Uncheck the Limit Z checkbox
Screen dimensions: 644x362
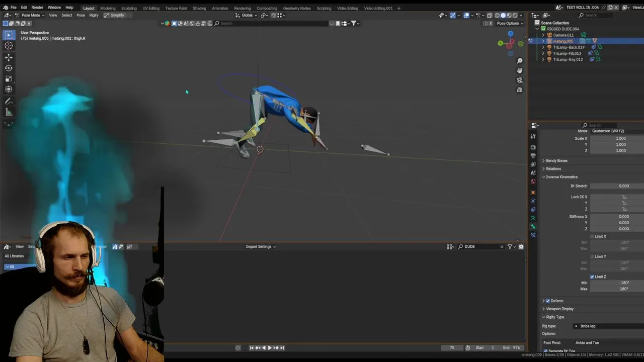[x=592, y=277]
